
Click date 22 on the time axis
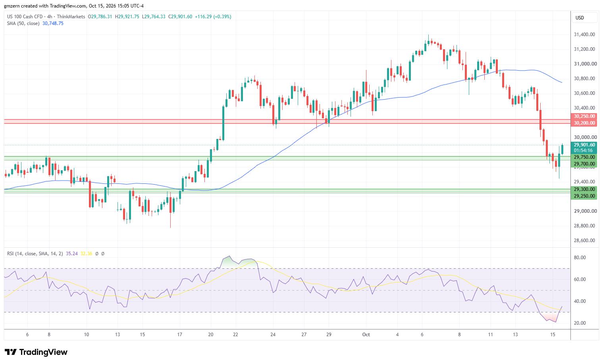pos(235,335)
